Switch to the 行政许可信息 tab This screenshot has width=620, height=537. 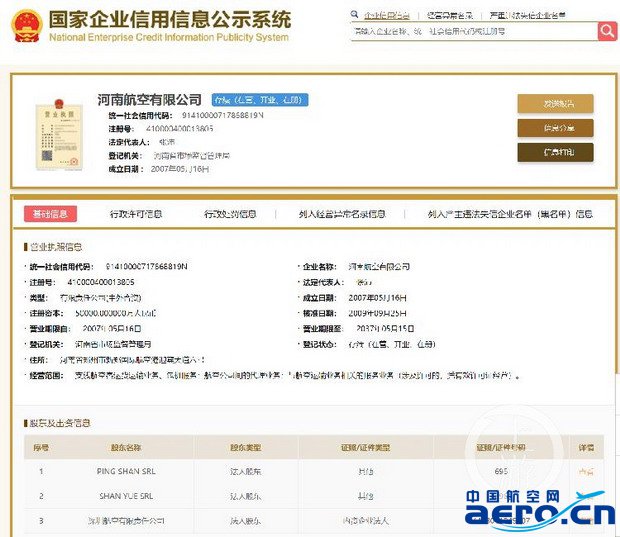(136, 214)
